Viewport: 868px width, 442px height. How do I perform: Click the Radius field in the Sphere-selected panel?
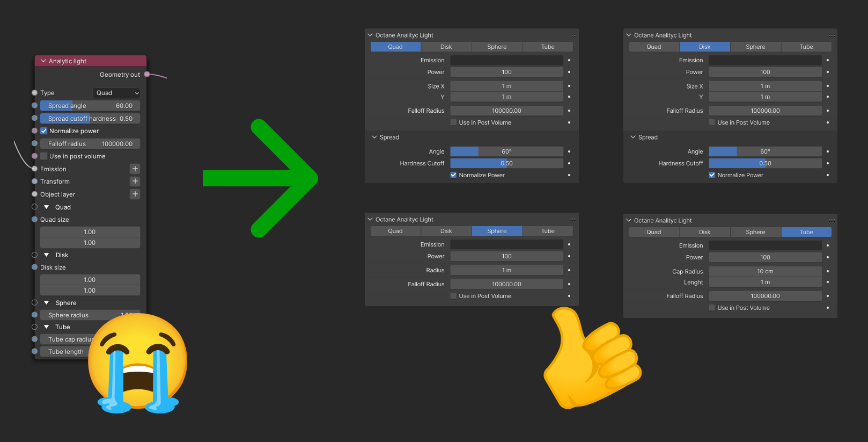507,270
